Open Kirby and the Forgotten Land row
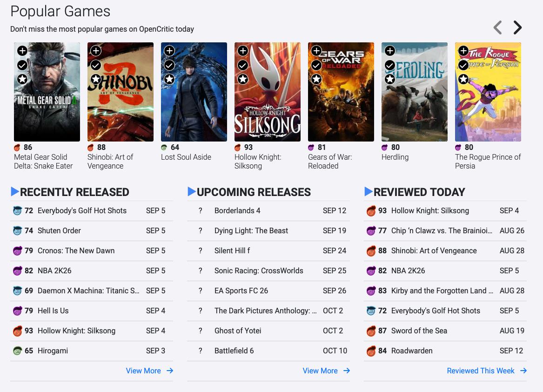The width and height of the screenshot is (543, 392). (x=445, y=291)
